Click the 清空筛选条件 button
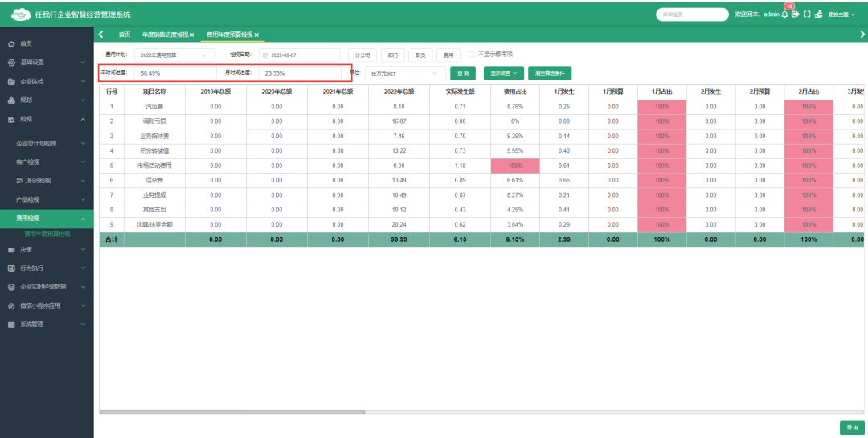The width and height of the screenshot is (868, 438). coord(550,73)
